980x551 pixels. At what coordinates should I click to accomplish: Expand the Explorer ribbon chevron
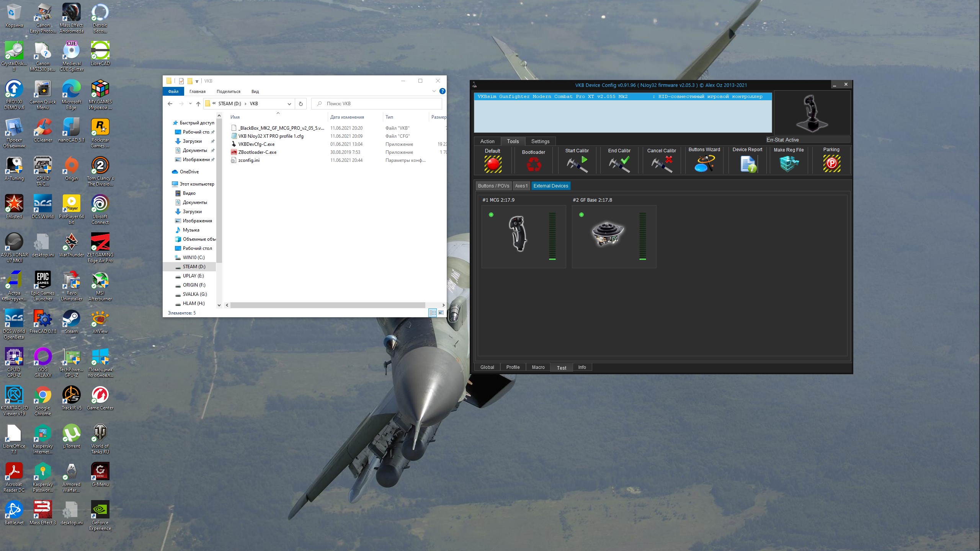point(434,91)
